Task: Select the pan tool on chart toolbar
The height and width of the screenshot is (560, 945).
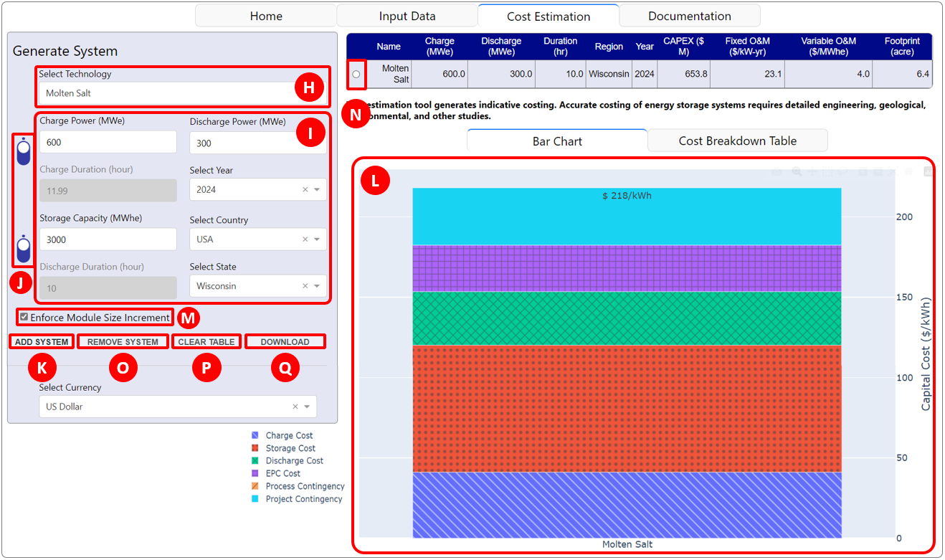Action: [812, 172]
